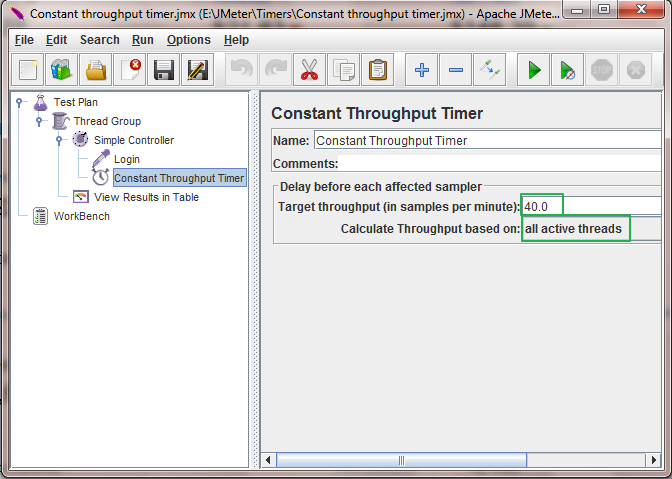Collapse the Simple Controller tree node
Image resolution: width=672 pixels, height=479 pixels.
(x=59, y=140)
